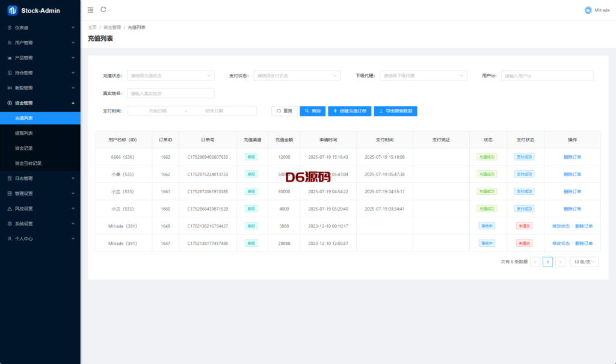
Task: Open the Mitrade user avatar menu
Action: (588, 10)
